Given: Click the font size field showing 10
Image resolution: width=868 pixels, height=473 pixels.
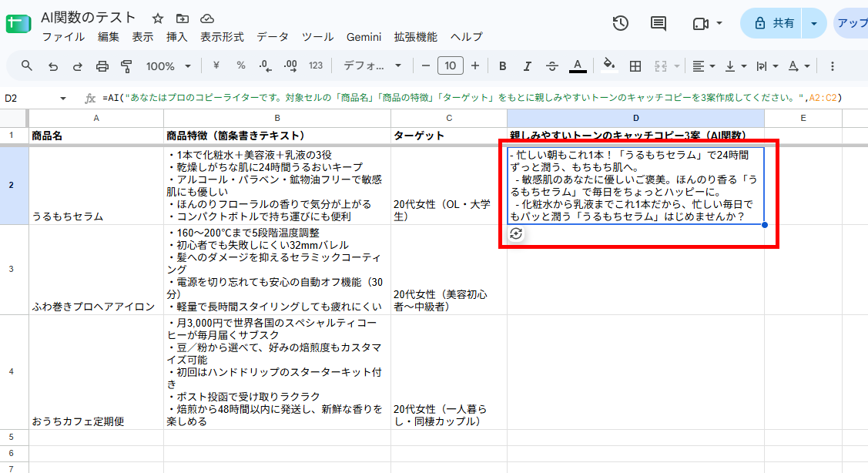Looking at the screenshot, I should pos(450,66).
